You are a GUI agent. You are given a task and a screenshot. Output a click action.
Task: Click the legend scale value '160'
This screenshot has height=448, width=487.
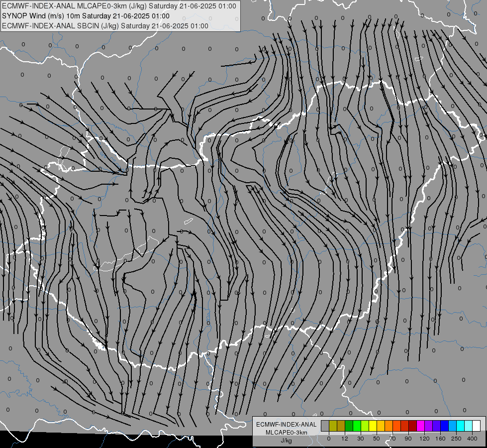coord(440,439)
